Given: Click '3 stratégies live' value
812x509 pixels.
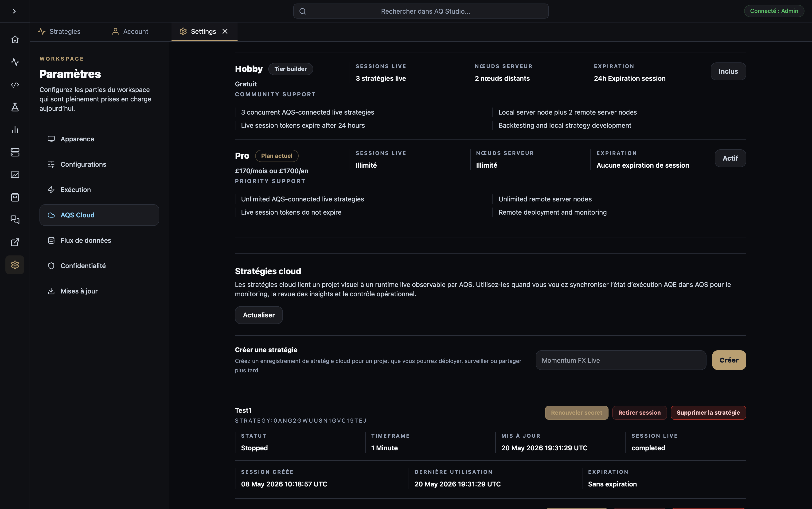Looking at the screenshot, I should click(x=381, y=78).
